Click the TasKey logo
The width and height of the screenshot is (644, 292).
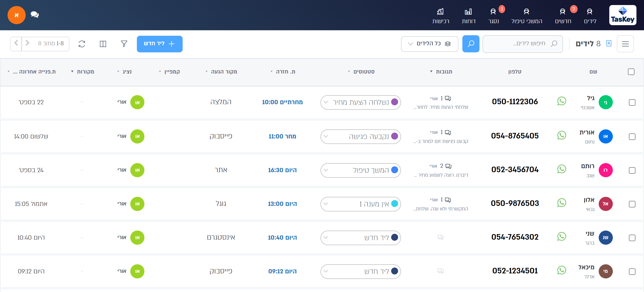tap(623, 15)
